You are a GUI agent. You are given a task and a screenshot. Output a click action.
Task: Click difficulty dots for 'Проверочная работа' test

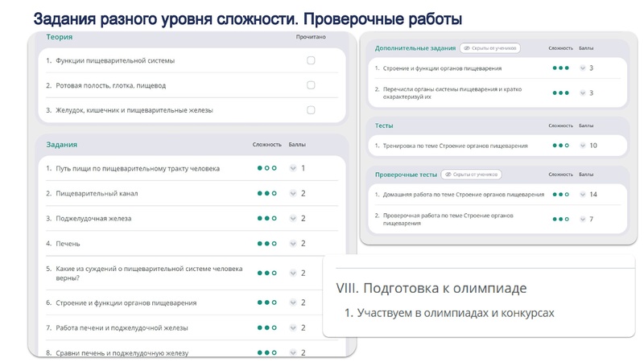pyautogui.click(x=560, y=219)
